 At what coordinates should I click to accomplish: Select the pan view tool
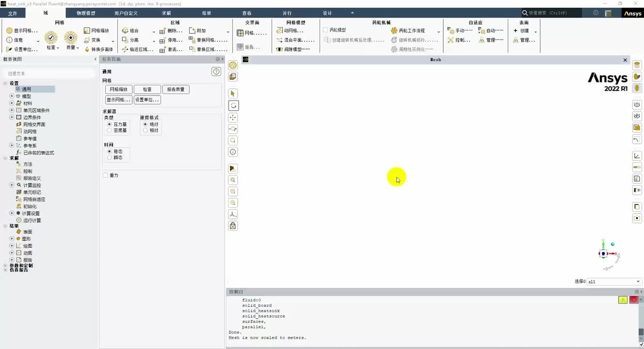pos(233,117)
